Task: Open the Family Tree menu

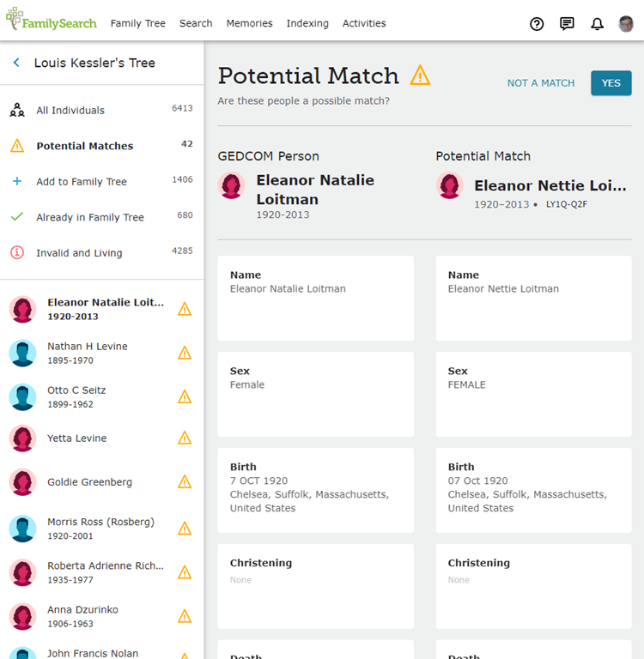Action: click(x=138, y=23)
